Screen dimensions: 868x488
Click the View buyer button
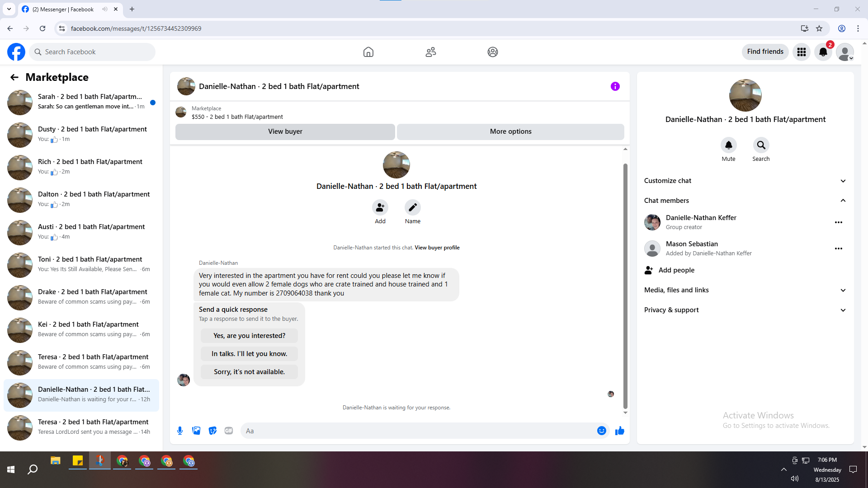(x=285, y=131)
